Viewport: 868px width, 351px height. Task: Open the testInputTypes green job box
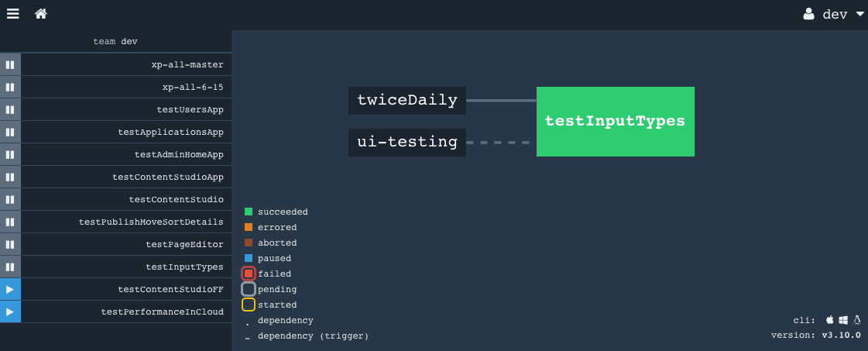(615, 121)
